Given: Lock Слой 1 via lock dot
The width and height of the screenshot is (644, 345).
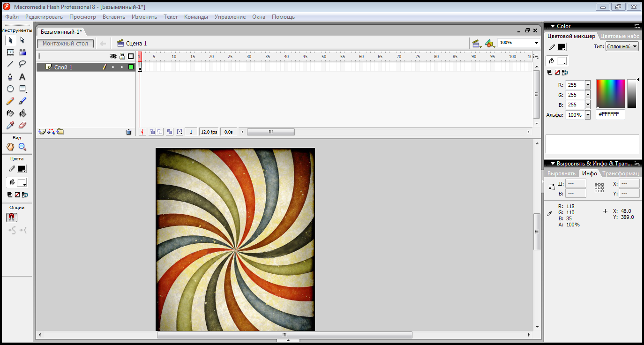Looking at the screenshot, I should 122,67.
